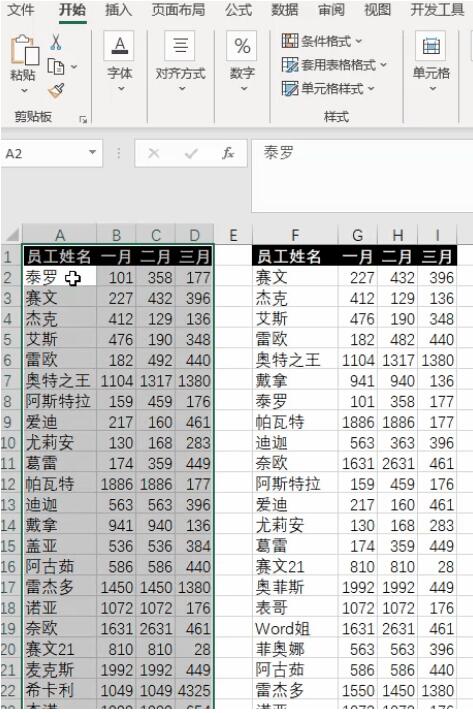Expand the 条件格式 dropdown
This screenshot has width=473, height=713.
pos(322,41)
